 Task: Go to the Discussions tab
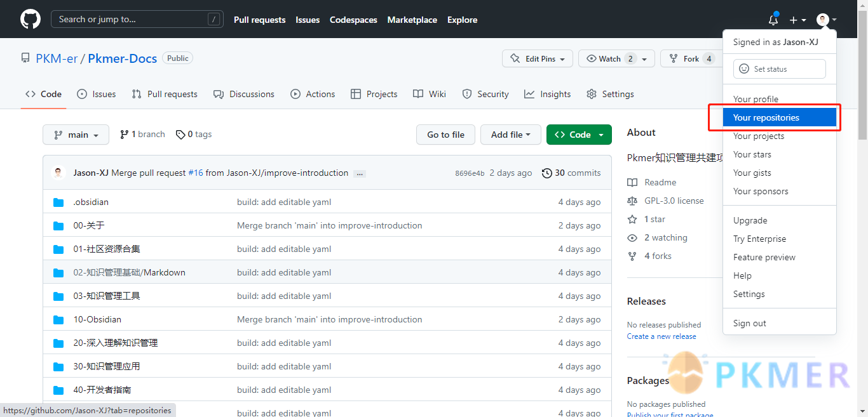pyautogui.click(x=244, y=94)
